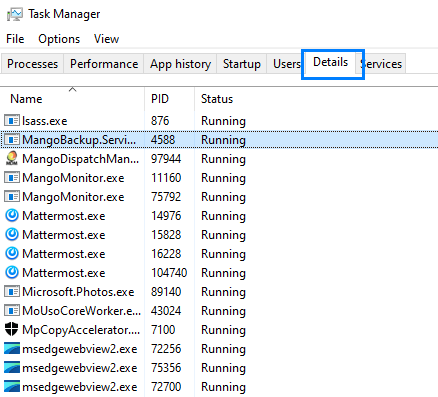
Task: Click PID value 75792
Action: (x=166, y=197)
